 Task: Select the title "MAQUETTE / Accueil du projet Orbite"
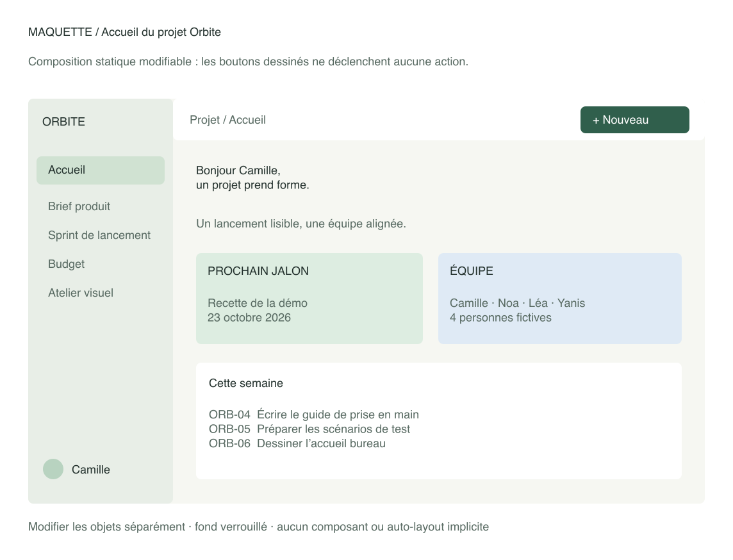(x=124, y=32)
